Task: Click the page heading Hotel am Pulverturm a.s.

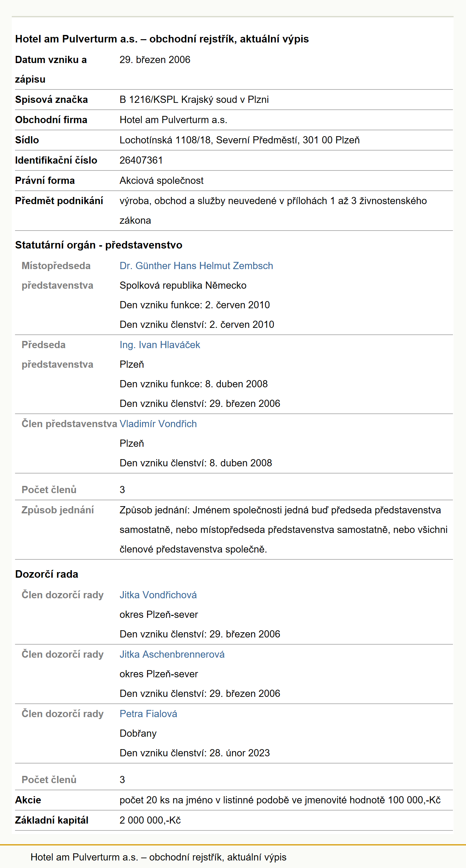Action: tap(162, 39)
